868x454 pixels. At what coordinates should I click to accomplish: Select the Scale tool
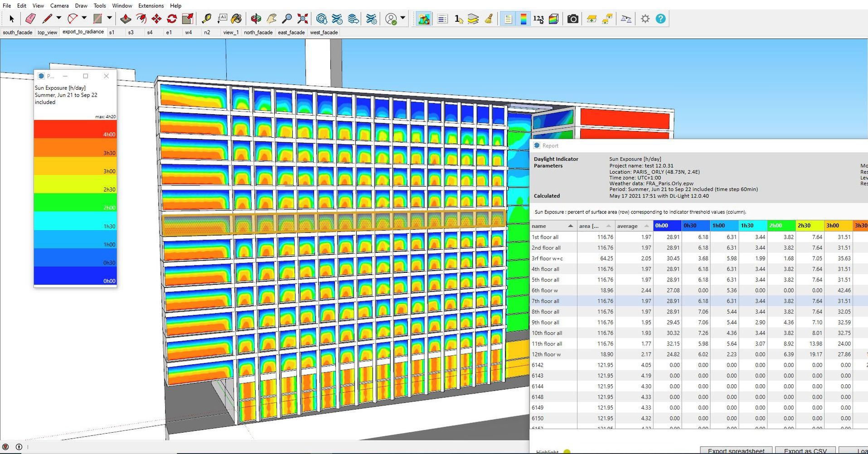pyautogui.click(x=188, y=19)
